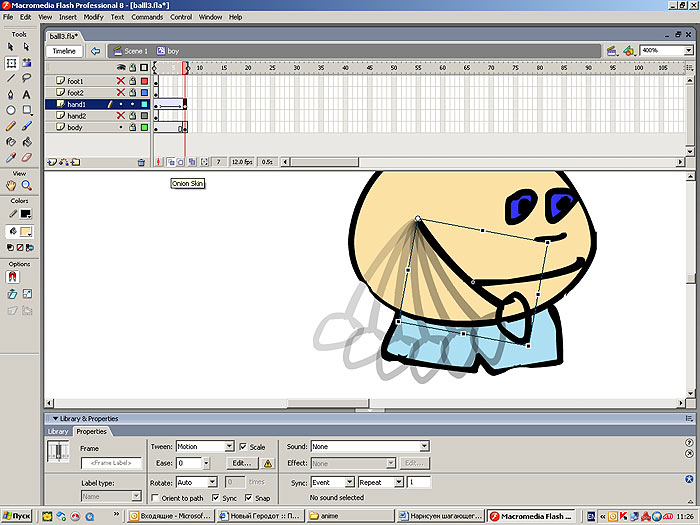
Task: Collapse the Library & Properties panel
Action: click(x=55, y=419)
